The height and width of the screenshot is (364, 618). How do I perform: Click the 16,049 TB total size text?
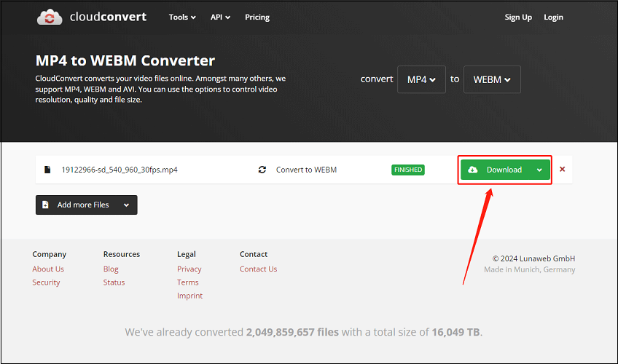click(x=455, y=332)
